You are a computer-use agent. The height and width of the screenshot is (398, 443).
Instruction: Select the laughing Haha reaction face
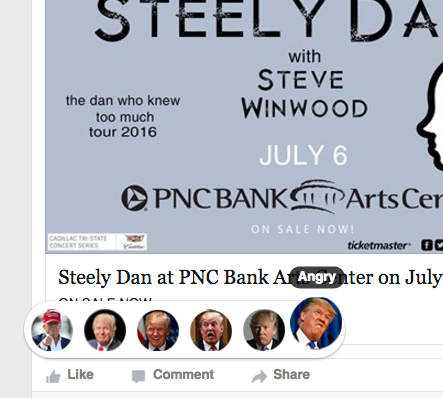(158, 330)
